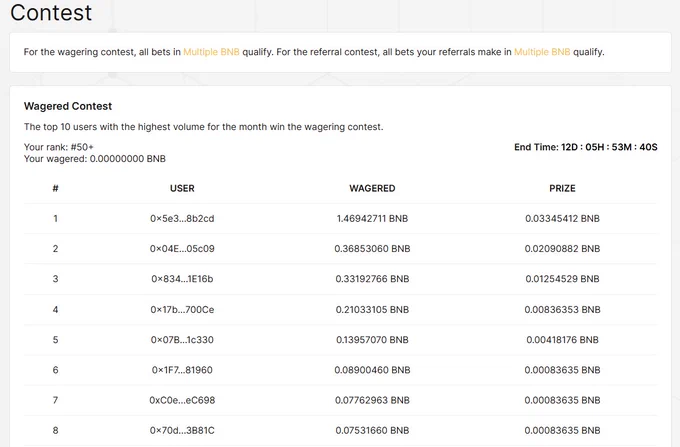Click the # column header
Viewport: 680px width, 447px height.
[x=56, y=188]
